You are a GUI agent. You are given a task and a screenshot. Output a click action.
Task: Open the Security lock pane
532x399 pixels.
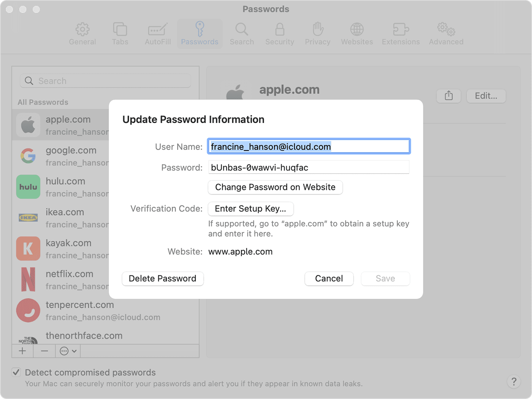click(x=280, y=34)
